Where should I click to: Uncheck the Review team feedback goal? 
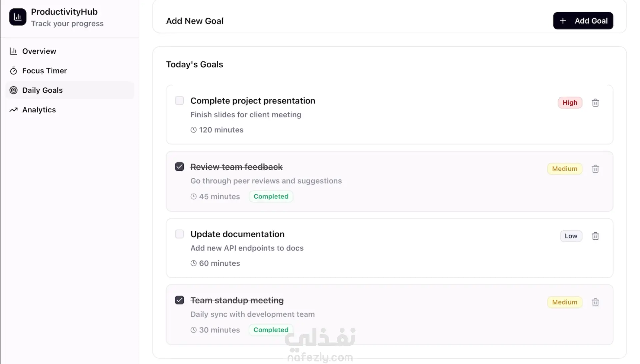click(x=179, y=167)
